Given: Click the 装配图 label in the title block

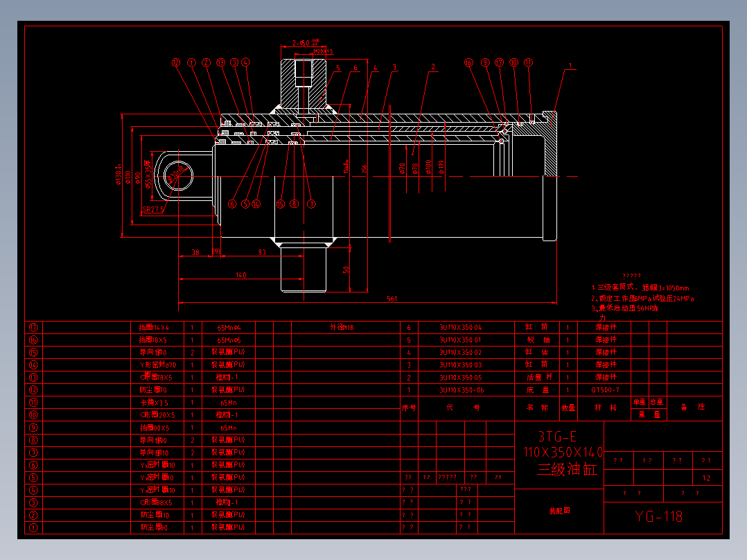Looking at the screenshot, I should (x=559, y=511).
